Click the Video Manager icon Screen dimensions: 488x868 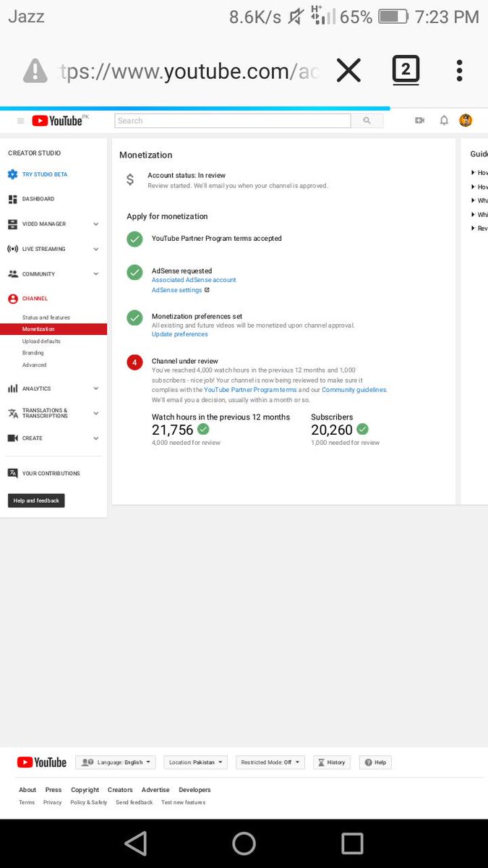tap(12, 224)
